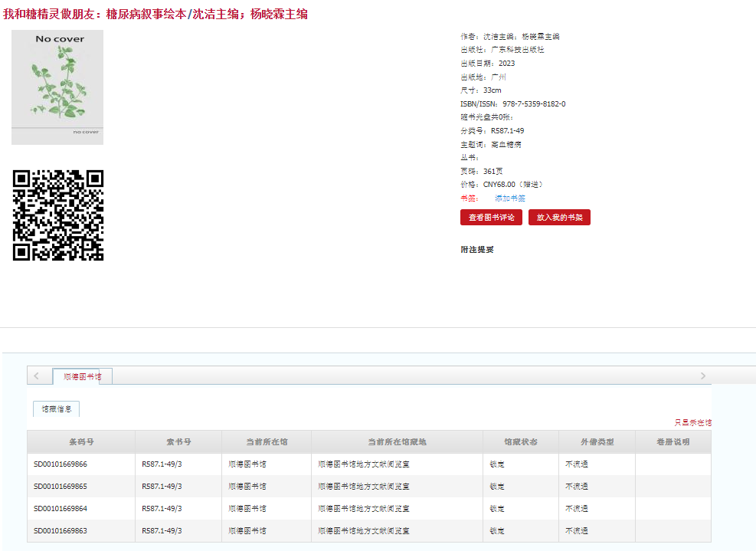Click 锁定 status in row SD00101669866
Viewport: 756px width, 551px height.
coord(497,464)
